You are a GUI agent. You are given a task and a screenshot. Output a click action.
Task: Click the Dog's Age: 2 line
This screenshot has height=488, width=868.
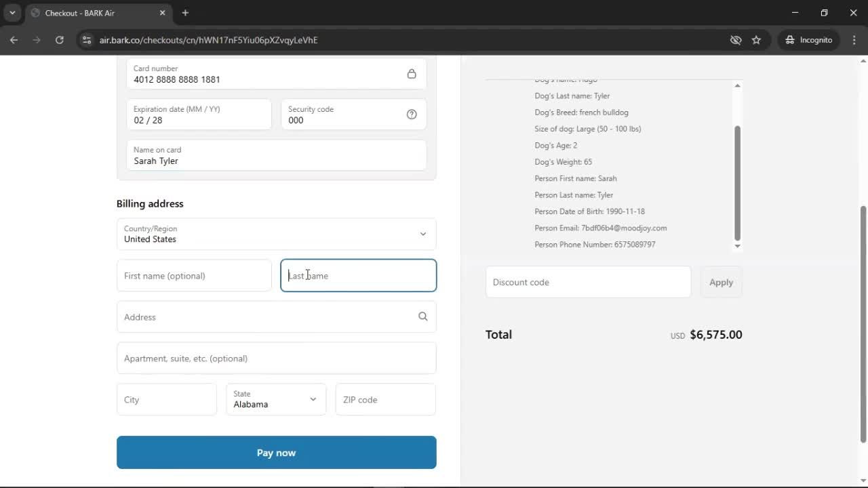tap(555, 145)
